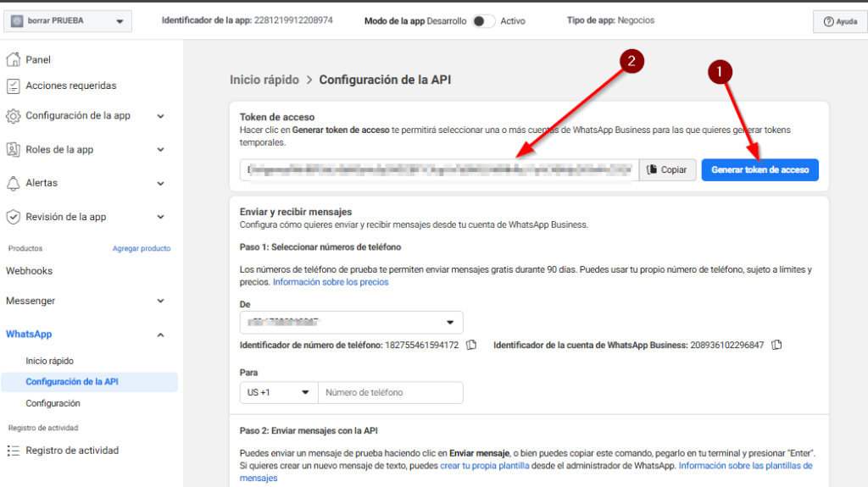Click the app identifier 2281219912208974

(x=293, y=20)
